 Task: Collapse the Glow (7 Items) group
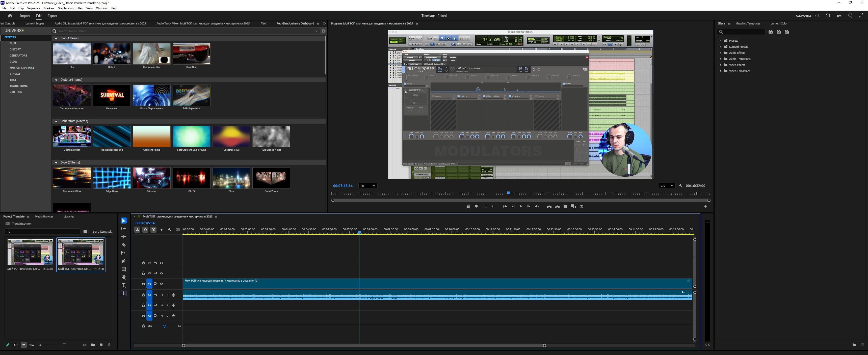[x=56, y=163]
